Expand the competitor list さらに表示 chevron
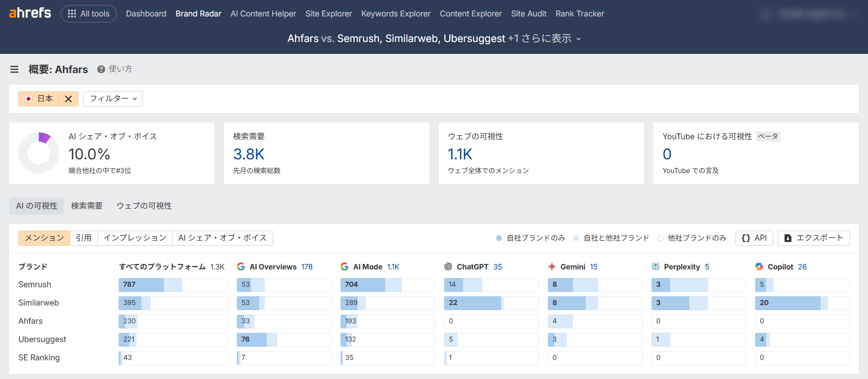Viewport: 868px width, 379px height. 579,39
